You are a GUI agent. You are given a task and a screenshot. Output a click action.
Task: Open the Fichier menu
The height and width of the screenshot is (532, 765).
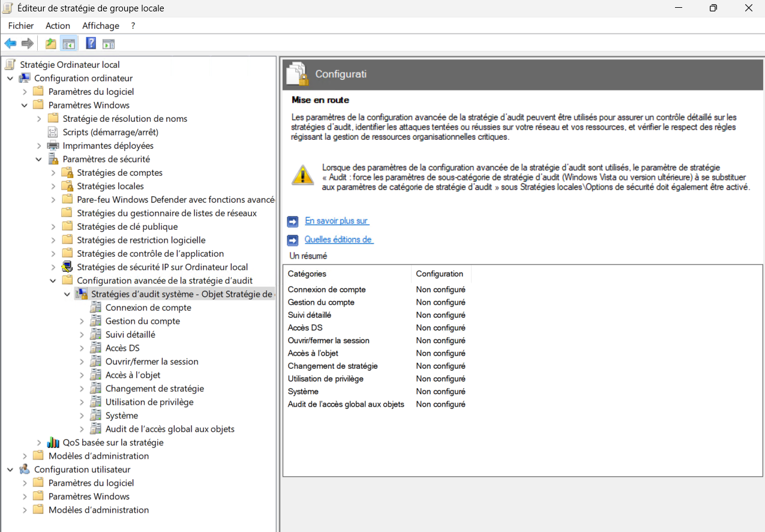(x=21, y=26)
